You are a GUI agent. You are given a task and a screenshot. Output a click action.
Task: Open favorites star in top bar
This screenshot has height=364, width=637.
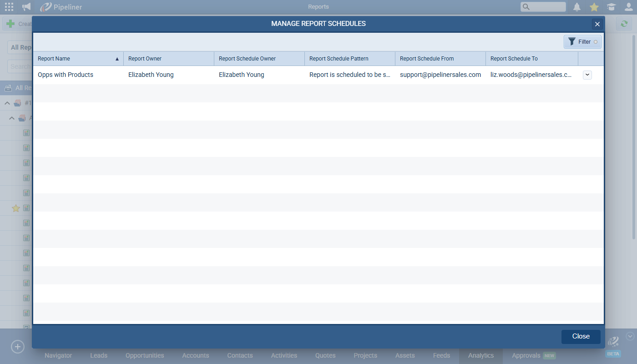point(594,7)
